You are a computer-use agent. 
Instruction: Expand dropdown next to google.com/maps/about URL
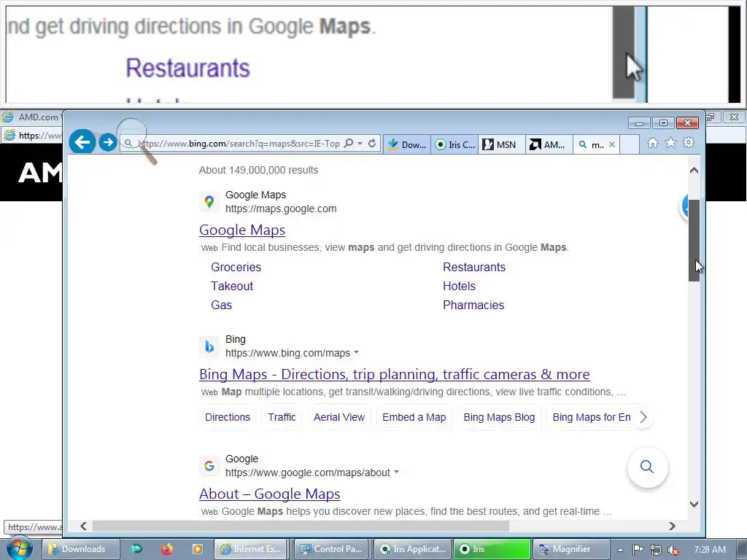[396, 472]
